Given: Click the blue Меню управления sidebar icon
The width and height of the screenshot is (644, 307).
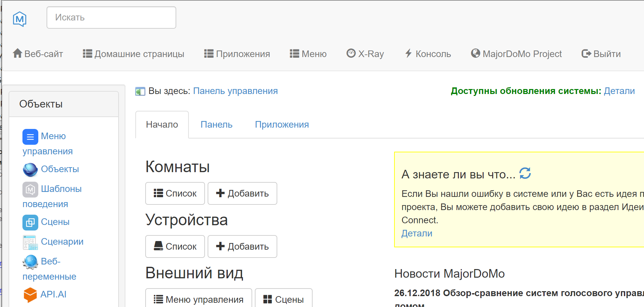Looking at the screenshot, I should pos(30,137).
